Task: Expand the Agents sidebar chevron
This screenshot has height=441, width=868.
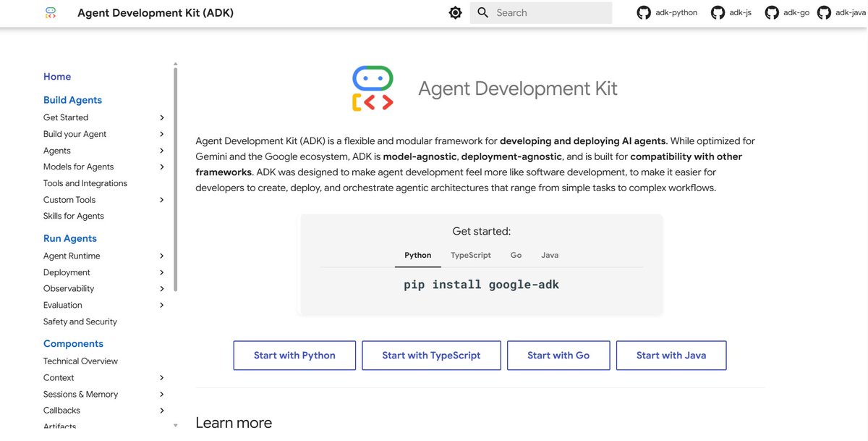Action: pyautogui.click(x=162, y=151)
